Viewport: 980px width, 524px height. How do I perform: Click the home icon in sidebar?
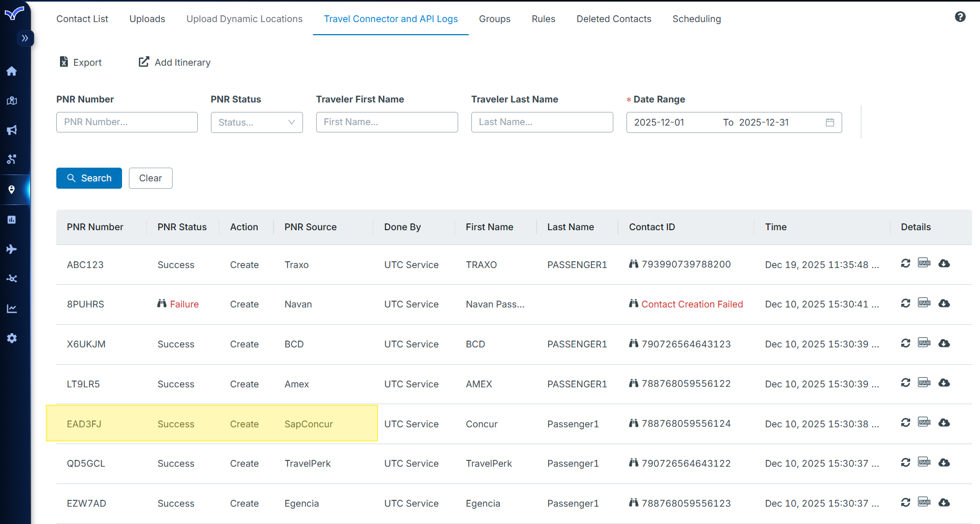[12, 71]
